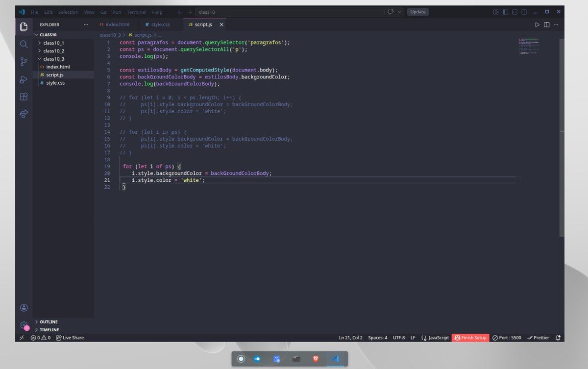Click Spaces: 4 indentation setting
588x369 pixels.
pos(378,338)
